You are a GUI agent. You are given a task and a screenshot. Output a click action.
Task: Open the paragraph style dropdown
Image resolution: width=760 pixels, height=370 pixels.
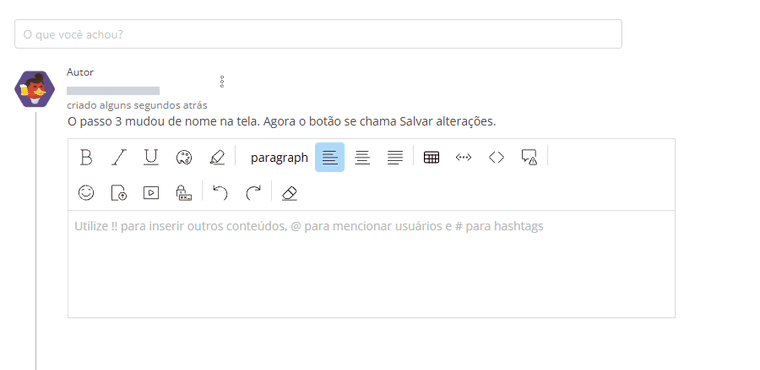pyautogui.click(x=279, y=158)
